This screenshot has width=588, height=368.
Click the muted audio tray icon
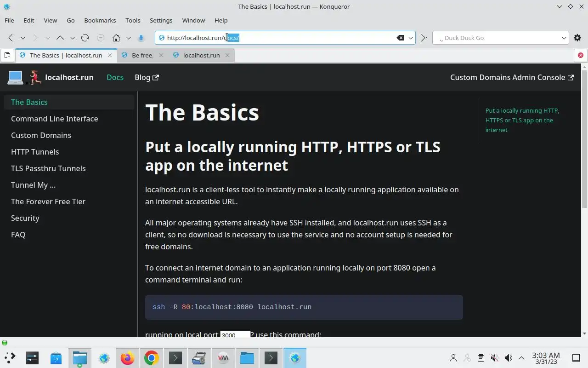pos(494,358)
